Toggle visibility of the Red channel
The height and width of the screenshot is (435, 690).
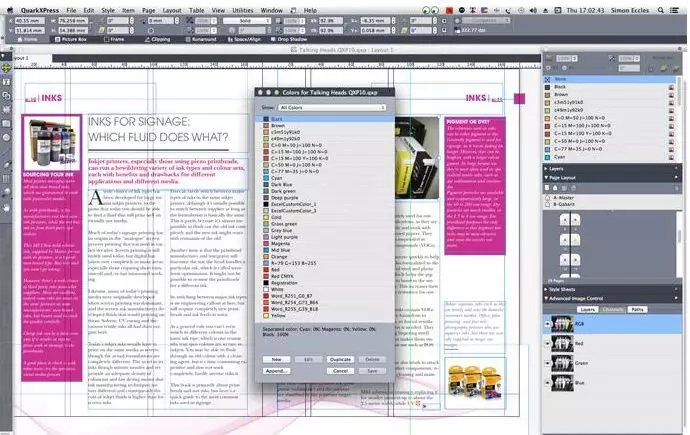[547, 344]
